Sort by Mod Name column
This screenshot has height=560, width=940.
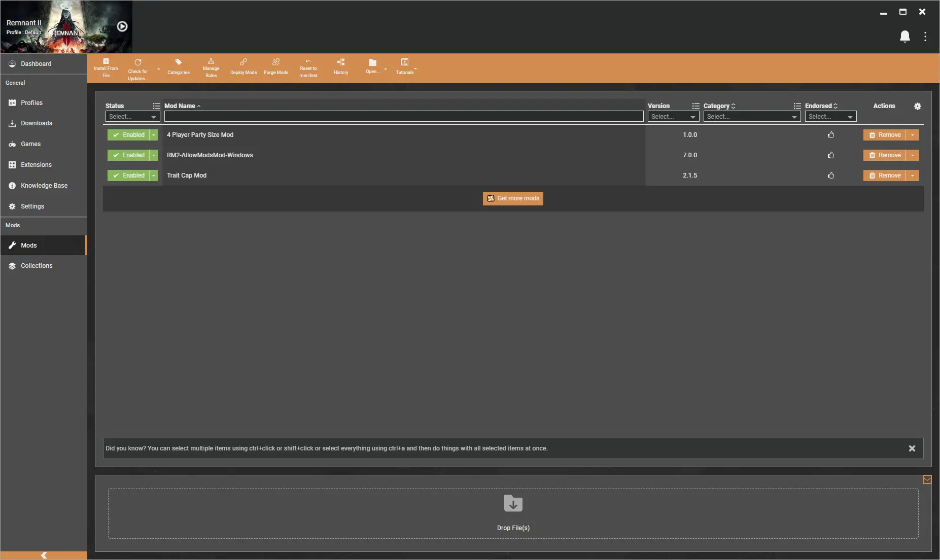coord(182,106)
